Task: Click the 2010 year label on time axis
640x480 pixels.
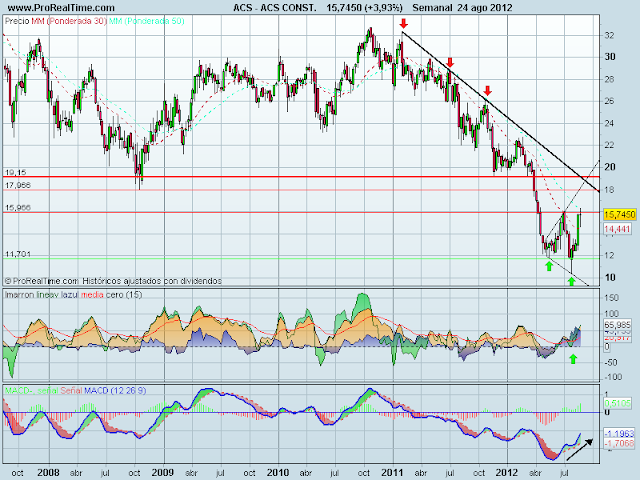Action: pyautogui.click(x=278, y=473)
